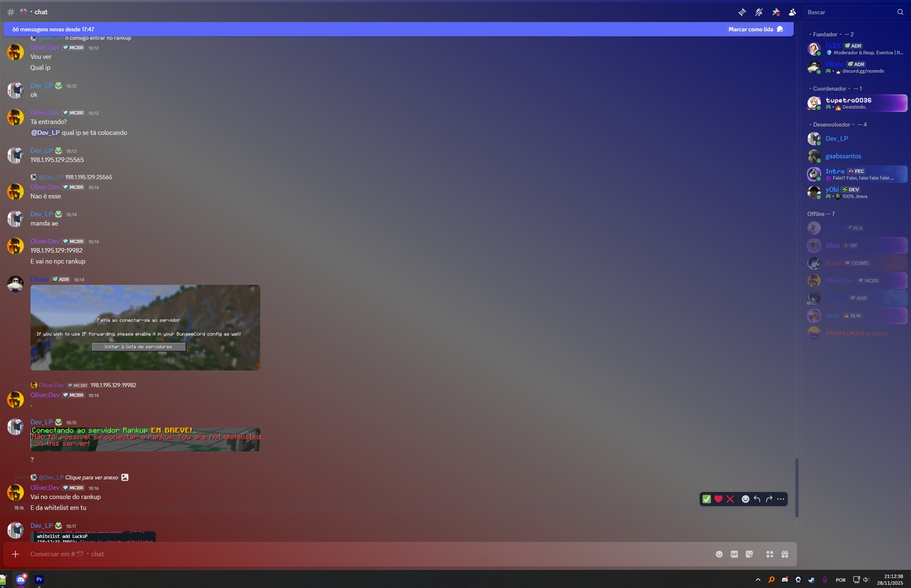Viewport: 911px width, 588px height.
Task: Open the emoji picker in the message bar
Action: tap(719, 554)
